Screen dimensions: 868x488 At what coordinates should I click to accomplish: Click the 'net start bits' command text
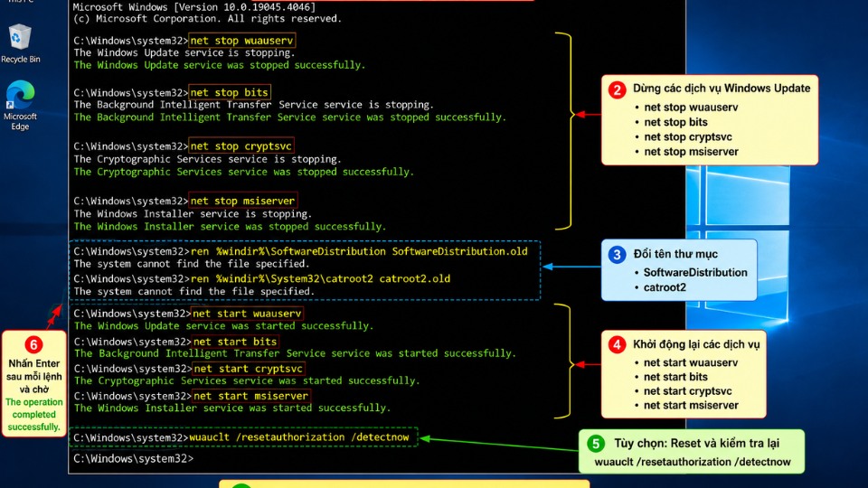pyautogui.click(x=235, y=342)
